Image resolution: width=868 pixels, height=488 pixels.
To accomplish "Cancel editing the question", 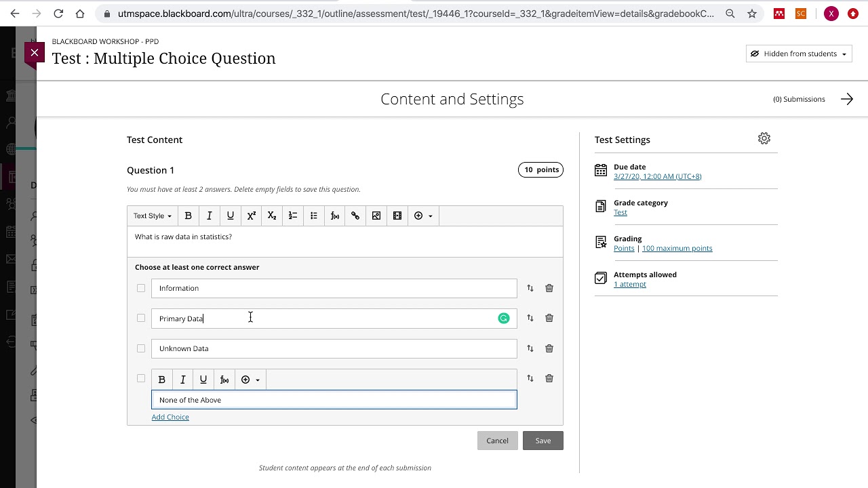I will tap(497, 441).
